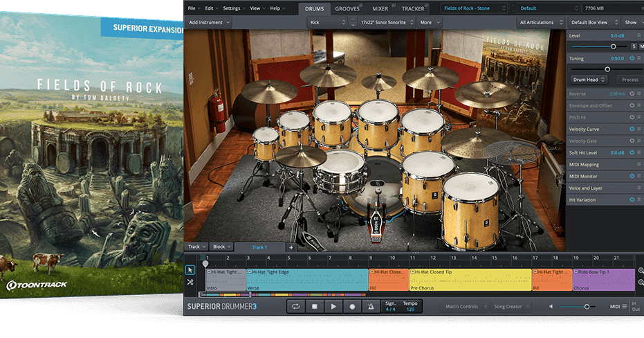Add a new track with the plus button
Screen dimensions: 644x338
(291, 247)
